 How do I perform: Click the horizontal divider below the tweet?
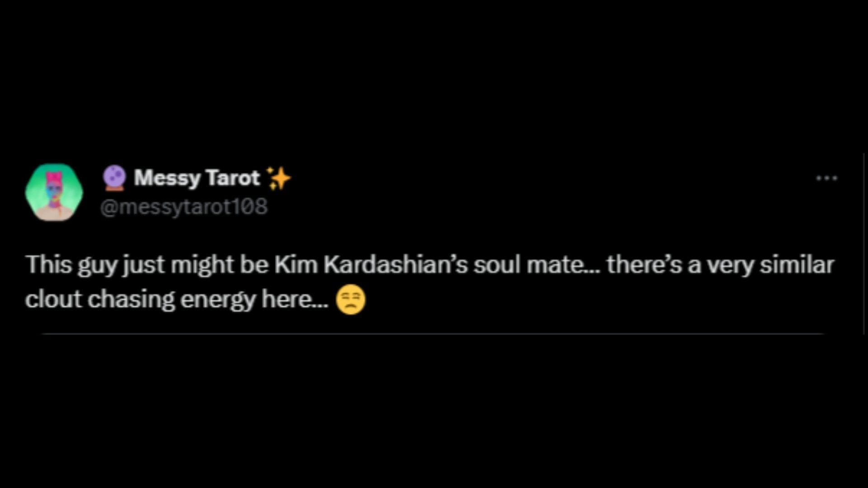(433, 334)
